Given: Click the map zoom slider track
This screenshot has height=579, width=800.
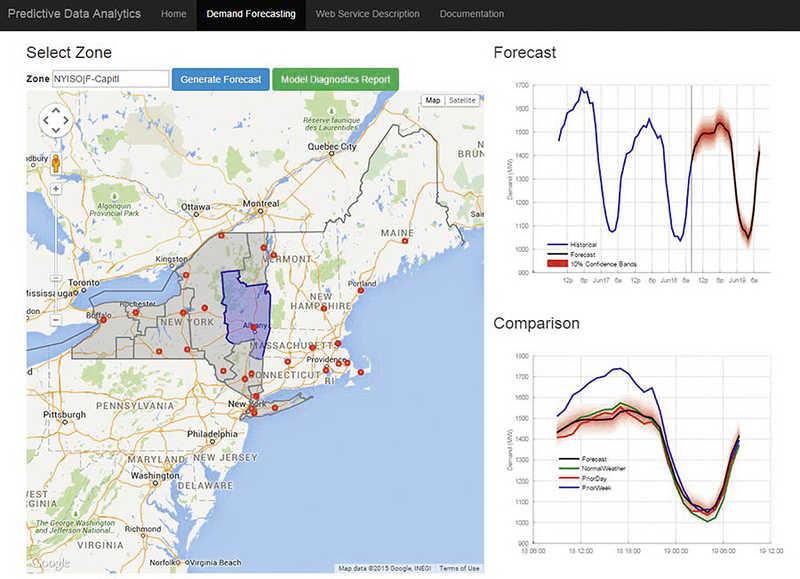Looking at the screenshot, I should pyautogui.click(x=56, y=254).
